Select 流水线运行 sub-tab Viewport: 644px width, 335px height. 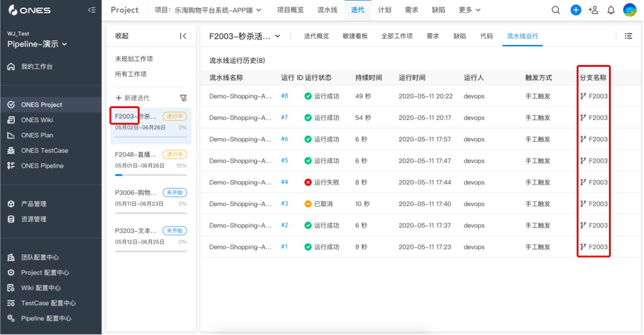coord(522,36)
